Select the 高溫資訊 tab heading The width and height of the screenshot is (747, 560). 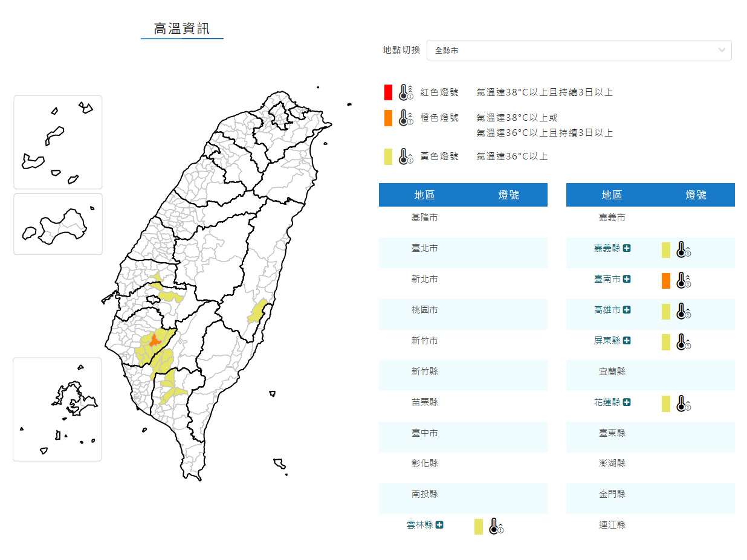[182, 29]
